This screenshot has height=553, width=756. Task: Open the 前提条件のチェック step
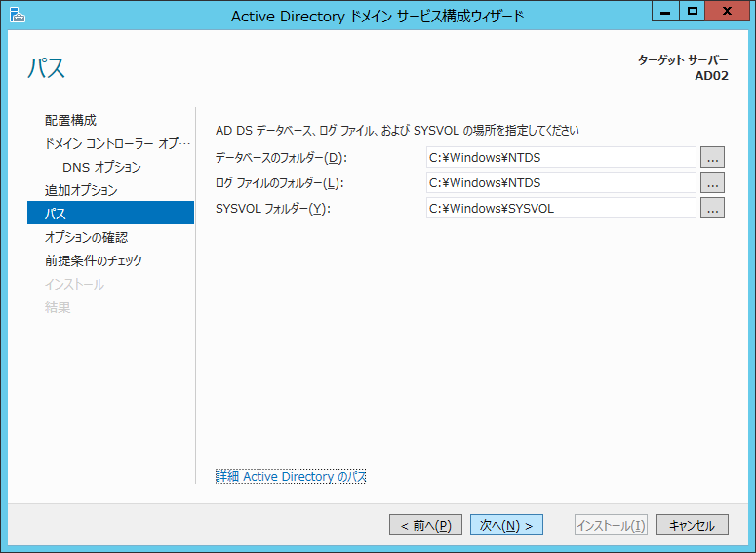pos(93,260)
